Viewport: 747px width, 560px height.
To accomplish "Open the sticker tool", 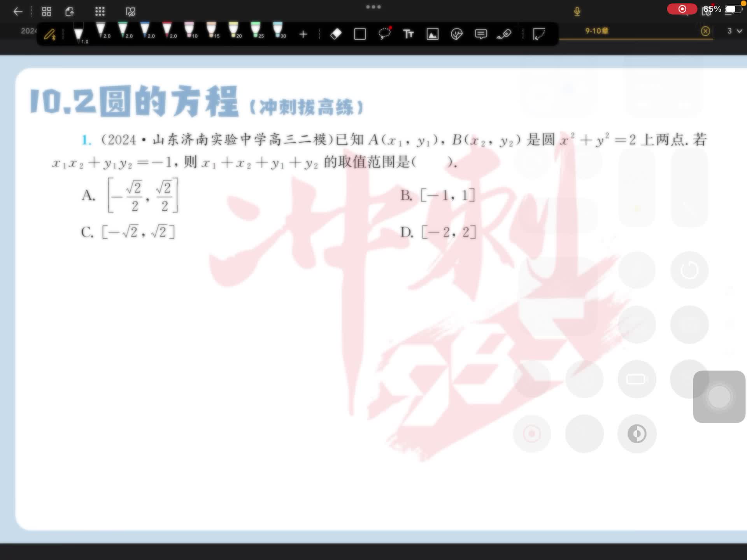I will coord(456,34).
